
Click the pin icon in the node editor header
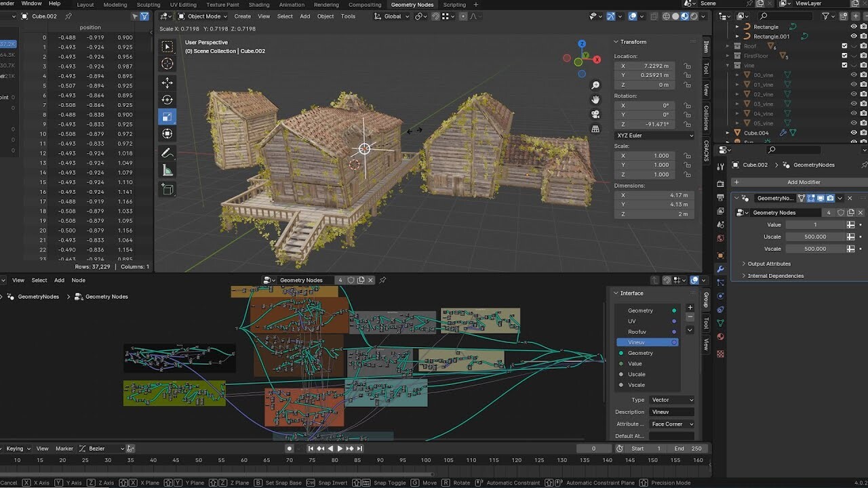(x=382, y=279)
